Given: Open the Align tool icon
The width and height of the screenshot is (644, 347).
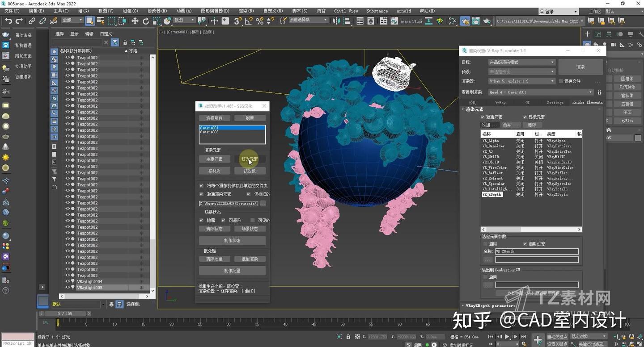Looking at the screenshot, I should click(347, 21).
